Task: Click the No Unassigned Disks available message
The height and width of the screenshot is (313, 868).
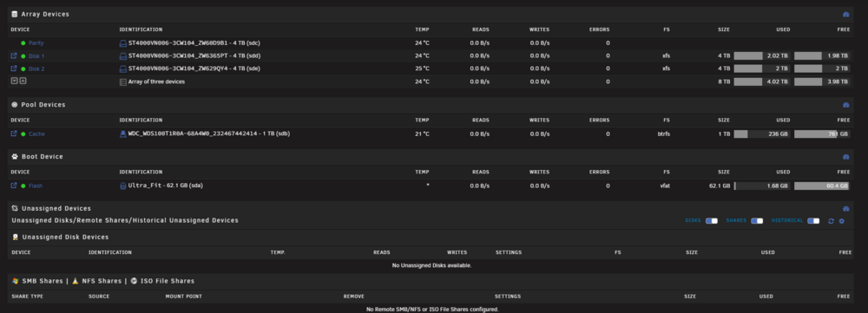Action: (x=431, y=265)
